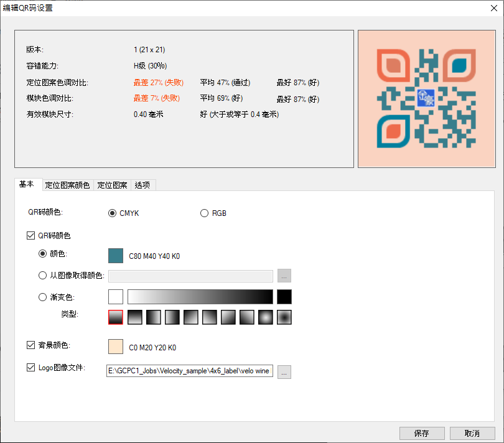
Task: Select the 渐变色 gradient radio option
Action: (42, 297)
